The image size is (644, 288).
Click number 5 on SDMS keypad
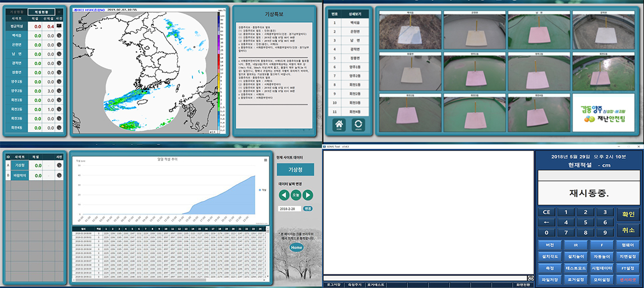(586, 222)
